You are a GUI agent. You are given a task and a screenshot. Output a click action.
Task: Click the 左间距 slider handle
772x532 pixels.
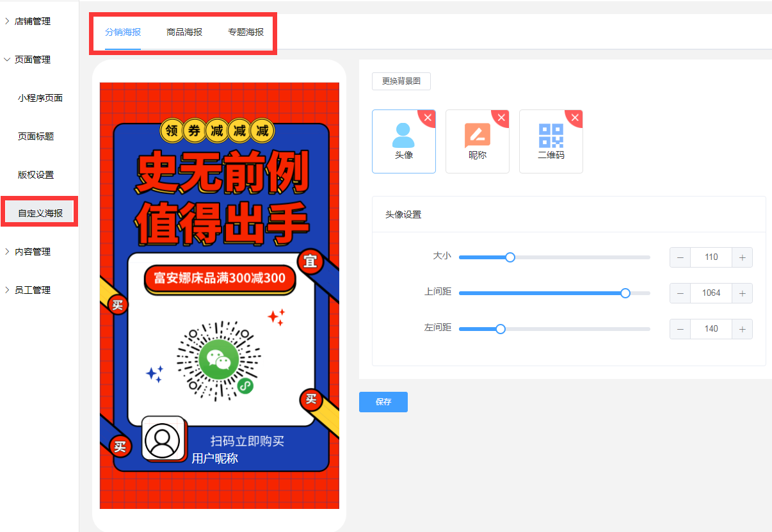[501, 329]
